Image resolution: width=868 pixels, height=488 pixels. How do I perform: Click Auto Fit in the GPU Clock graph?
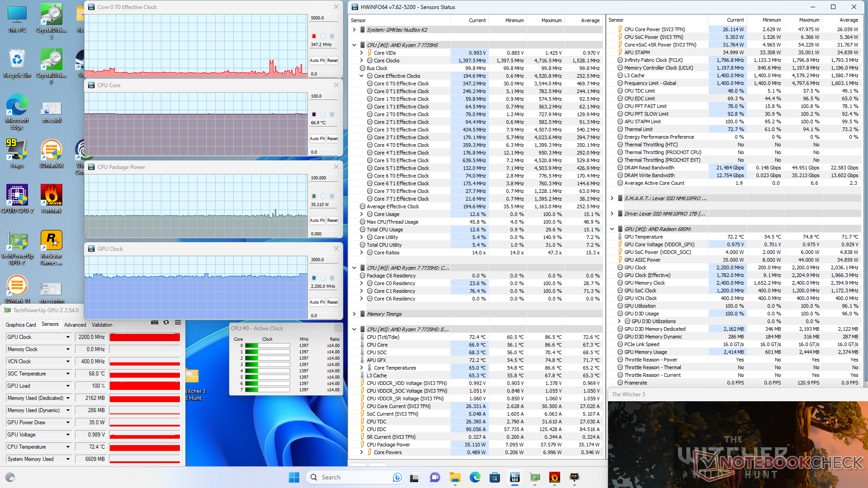click(x=317, y=302)
